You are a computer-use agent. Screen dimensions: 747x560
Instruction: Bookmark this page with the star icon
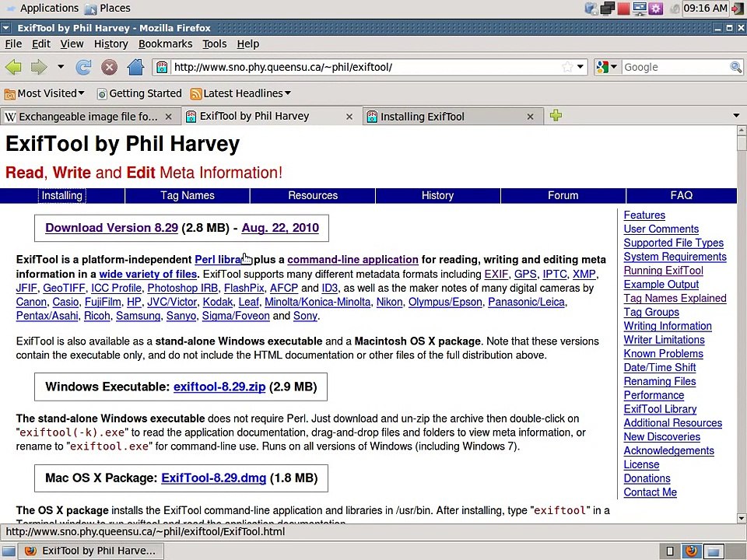tap(567, 67)
